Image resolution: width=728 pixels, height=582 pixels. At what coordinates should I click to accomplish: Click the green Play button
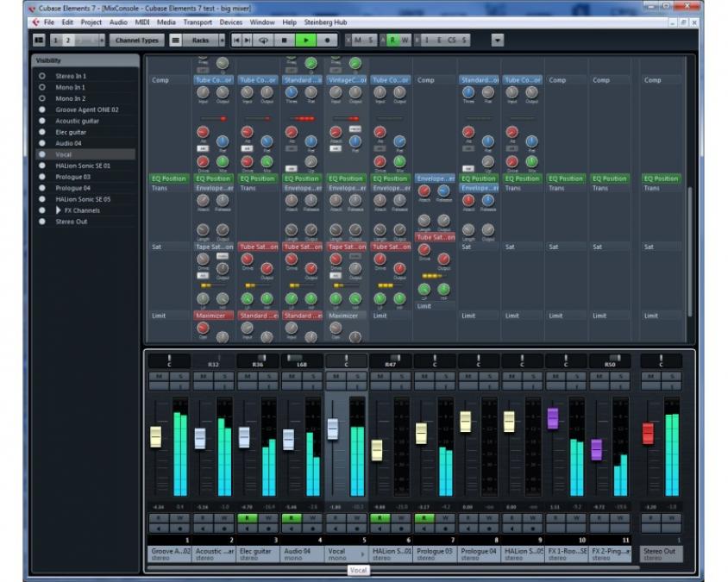pyautogui.click(x=306, y=41)
